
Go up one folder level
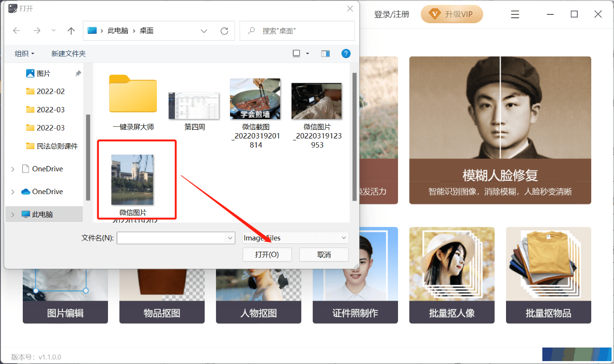(x=71, y=30)
